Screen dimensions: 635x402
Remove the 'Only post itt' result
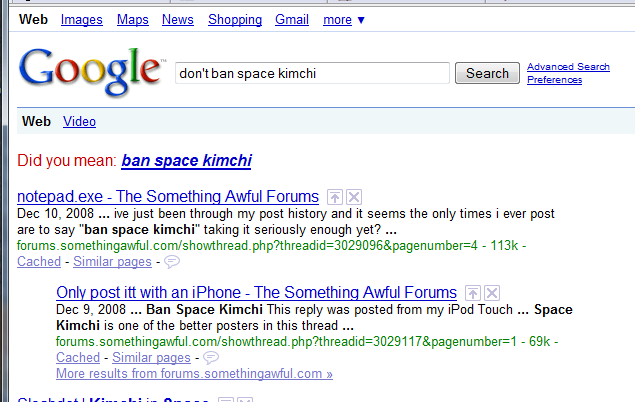tap(492, 293)
